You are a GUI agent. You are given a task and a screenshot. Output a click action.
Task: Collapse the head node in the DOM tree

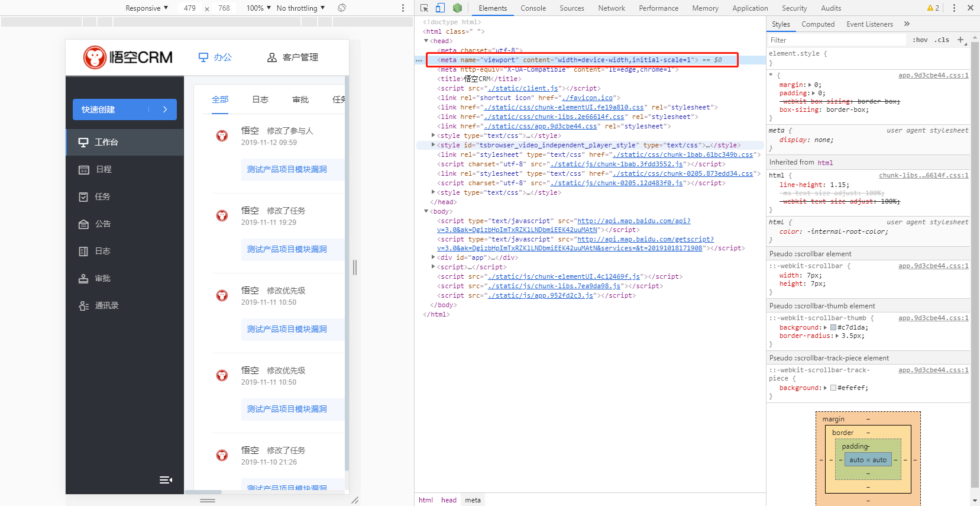(x=426, y=41)
